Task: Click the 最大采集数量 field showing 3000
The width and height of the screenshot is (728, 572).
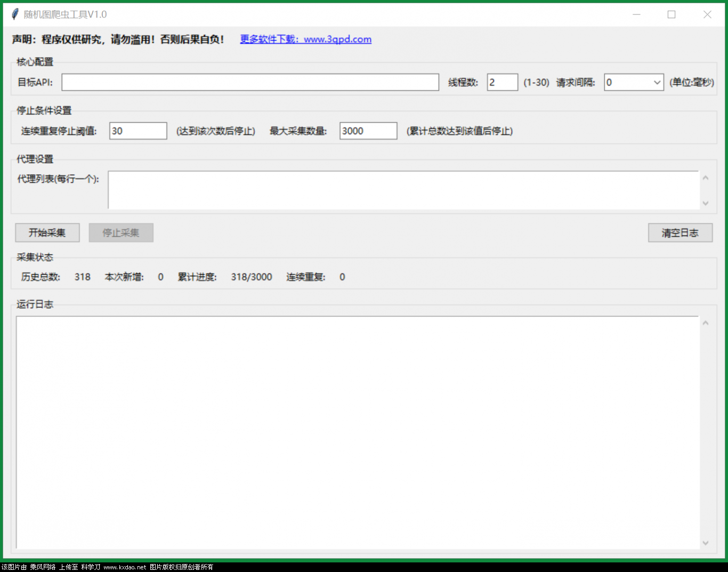Action: (x=368, y=131)
